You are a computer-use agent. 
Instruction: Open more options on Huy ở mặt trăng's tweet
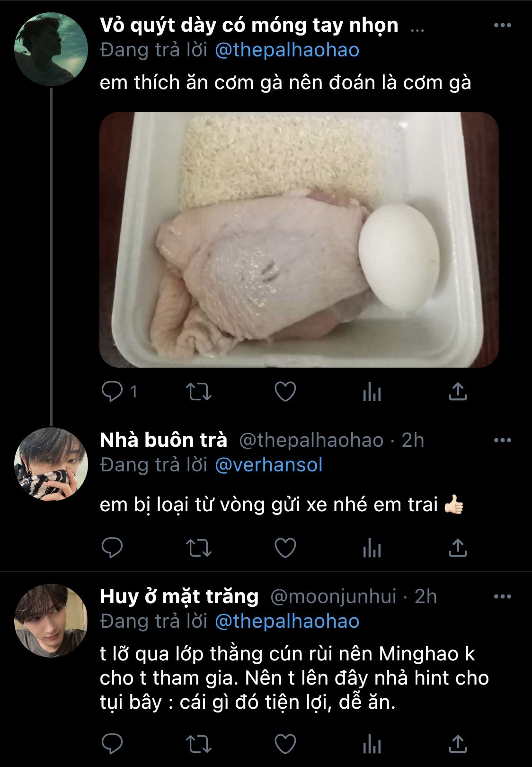point(502,596)
